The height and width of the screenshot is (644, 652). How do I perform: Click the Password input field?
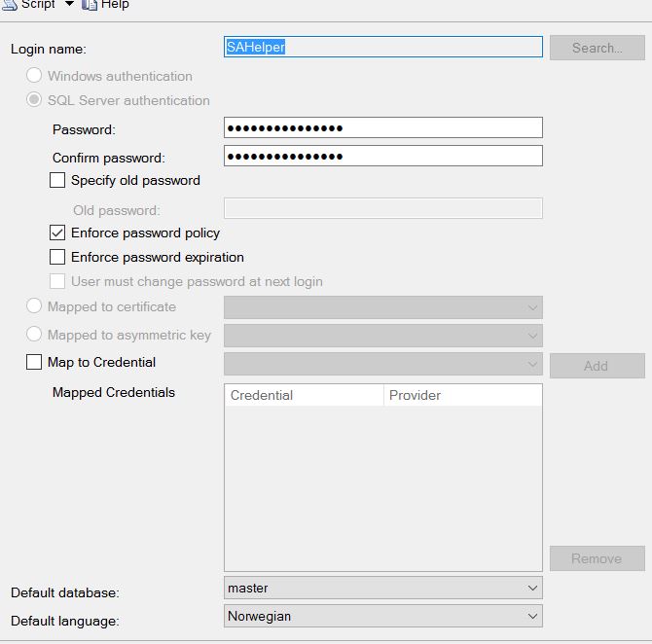tap(382, 127)
